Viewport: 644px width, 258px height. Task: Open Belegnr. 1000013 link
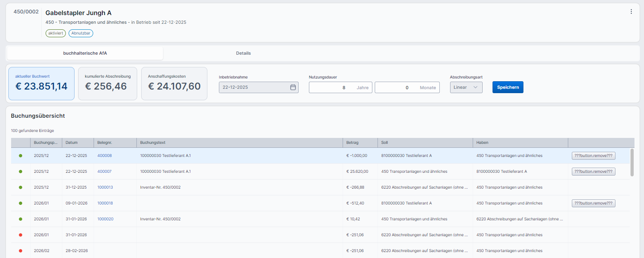[105, 187]
